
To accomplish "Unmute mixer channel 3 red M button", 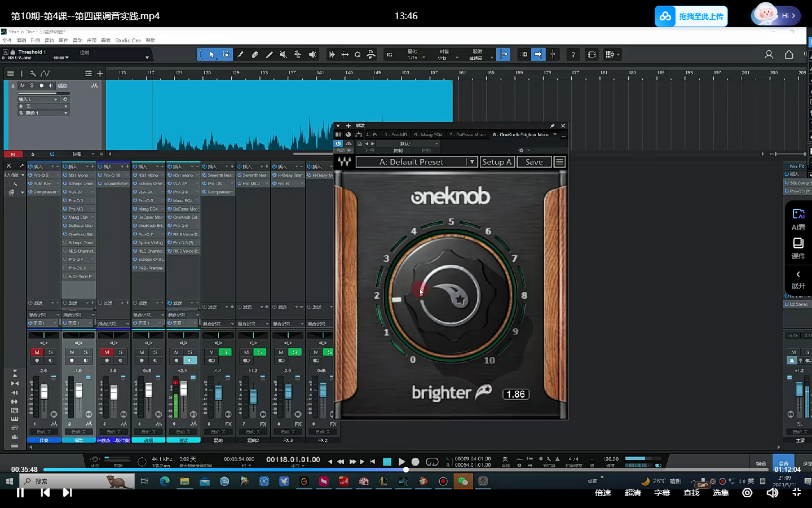I will (107, 352).
